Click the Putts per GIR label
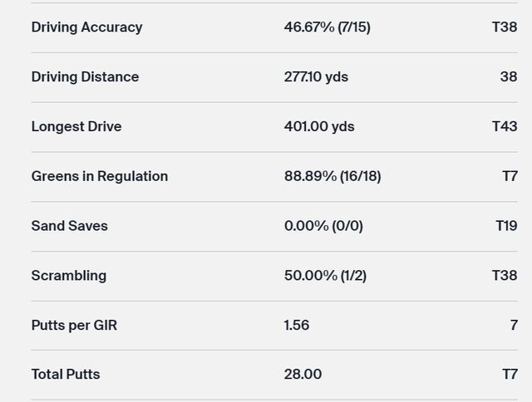The height and width of the screenshot is (402, 532). tap(74, 325)
